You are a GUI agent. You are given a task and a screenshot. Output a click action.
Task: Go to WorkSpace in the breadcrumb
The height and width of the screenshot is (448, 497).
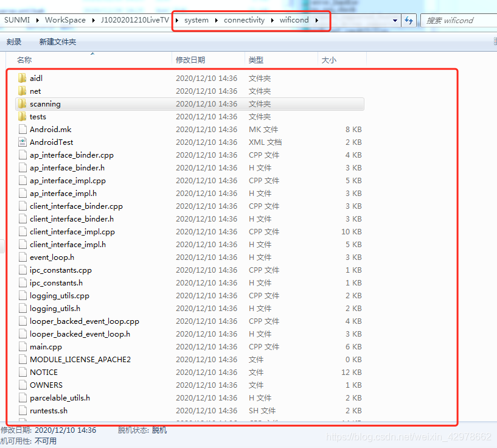click(65, 20)
